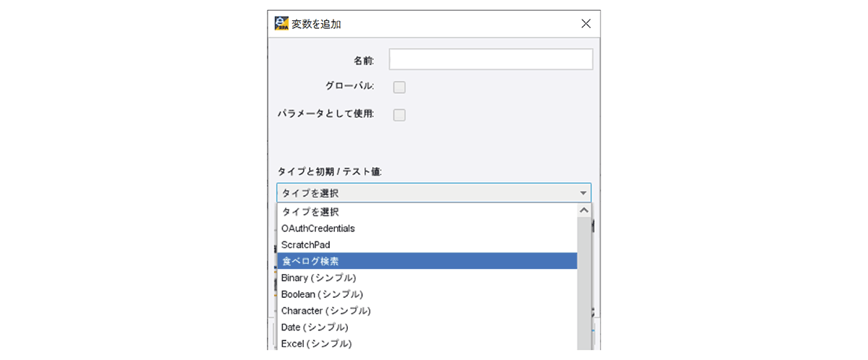Select the highlighted 食べログ検索 type
868x360 pixels.
click(427, 261)
